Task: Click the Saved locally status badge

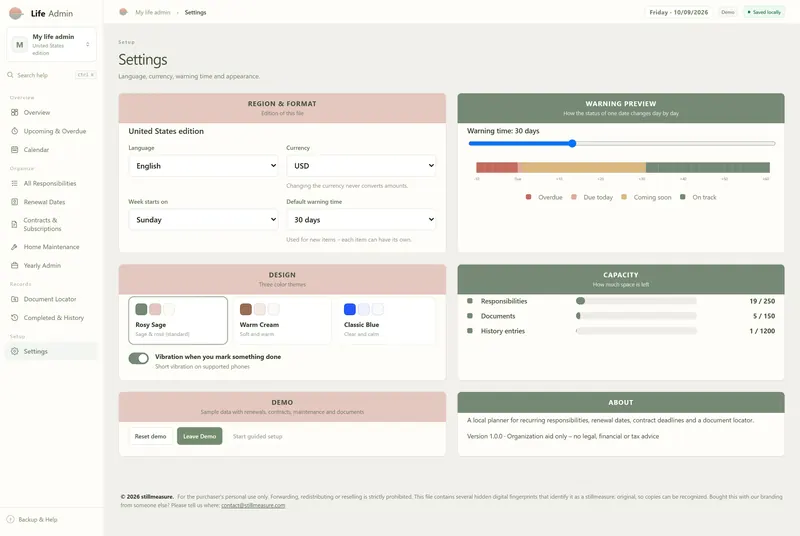Action: click(x=764, y=12)
